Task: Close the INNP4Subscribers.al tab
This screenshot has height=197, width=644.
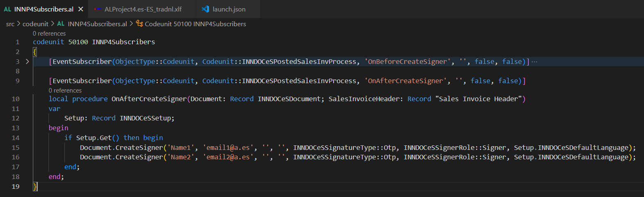Action: pyautogui.click(x=81, y=9)
